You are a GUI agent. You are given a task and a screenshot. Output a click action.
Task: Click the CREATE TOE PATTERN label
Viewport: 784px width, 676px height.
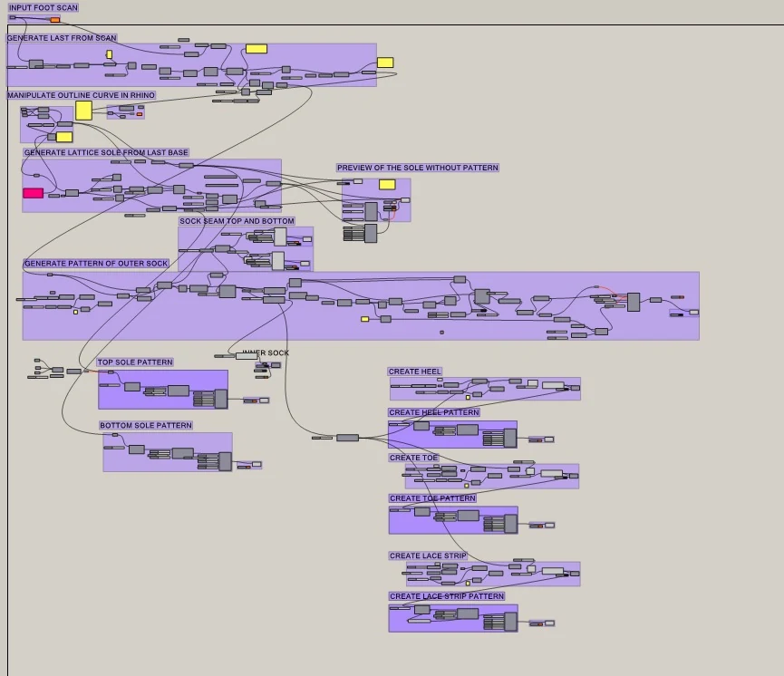(432, 498)
